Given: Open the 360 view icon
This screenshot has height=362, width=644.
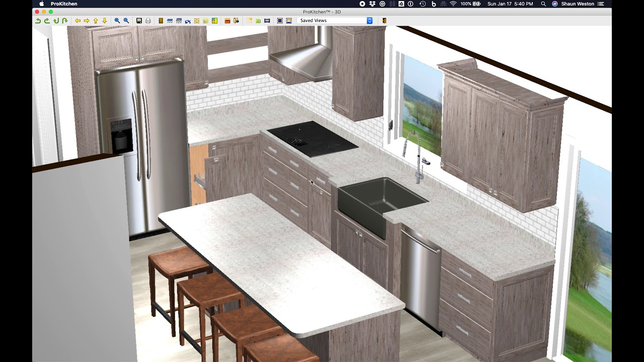Looking at the screenshot, I should (267, 21).
